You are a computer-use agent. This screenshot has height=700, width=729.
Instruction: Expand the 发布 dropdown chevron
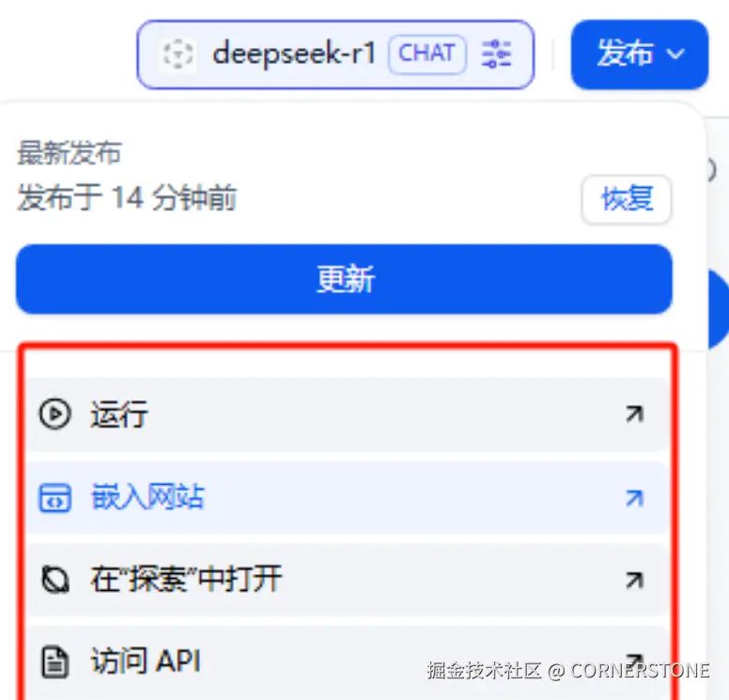[675, 54]
